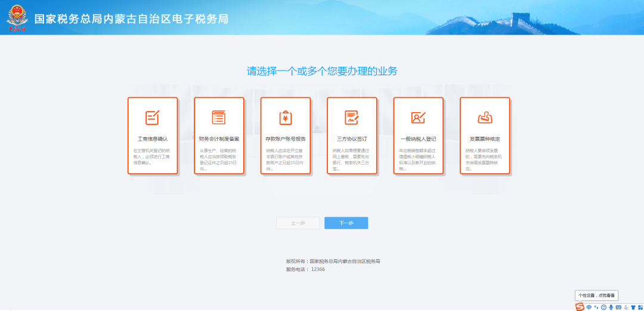
Task: Click the 发票票种核定 description starting 纳税人要申领
Action: click(484, 159)
